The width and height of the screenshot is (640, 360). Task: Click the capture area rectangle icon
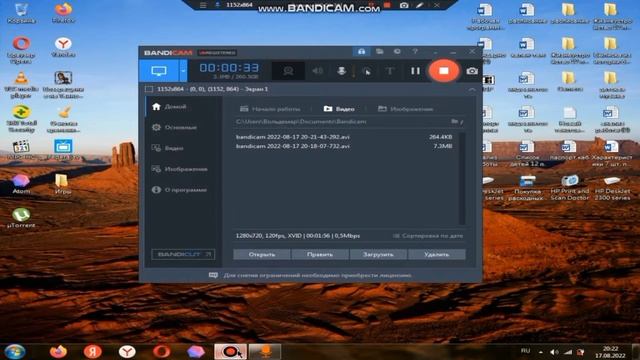tap(149, 89)
